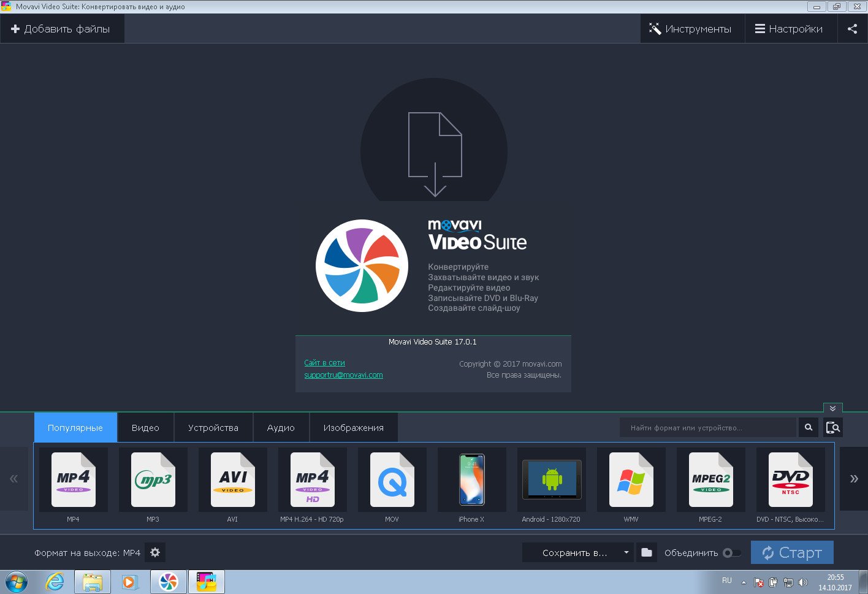Screen dimensions: 868x594
Task: Open the output folder icon
Action: click(647, 552)
